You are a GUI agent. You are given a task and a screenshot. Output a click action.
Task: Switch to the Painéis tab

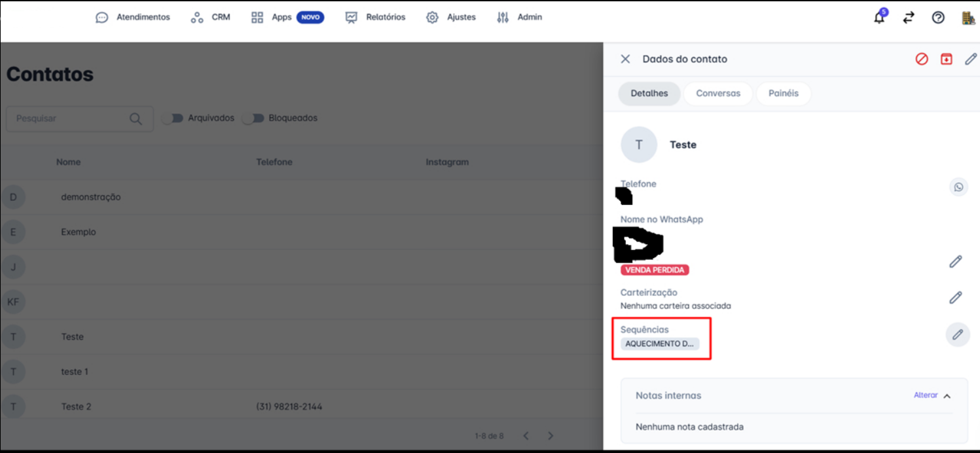click(784, 94)
